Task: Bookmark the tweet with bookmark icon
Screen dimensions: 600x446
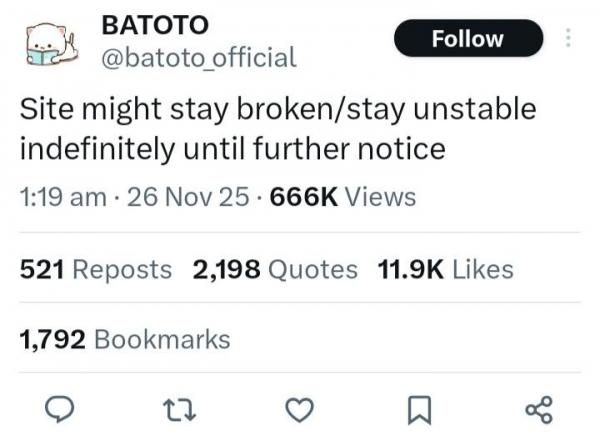Action: 419,410
